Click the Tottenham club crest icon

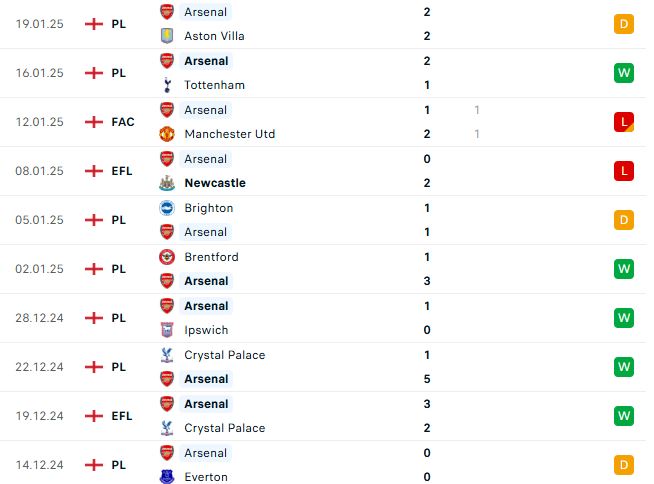(167, 85)
